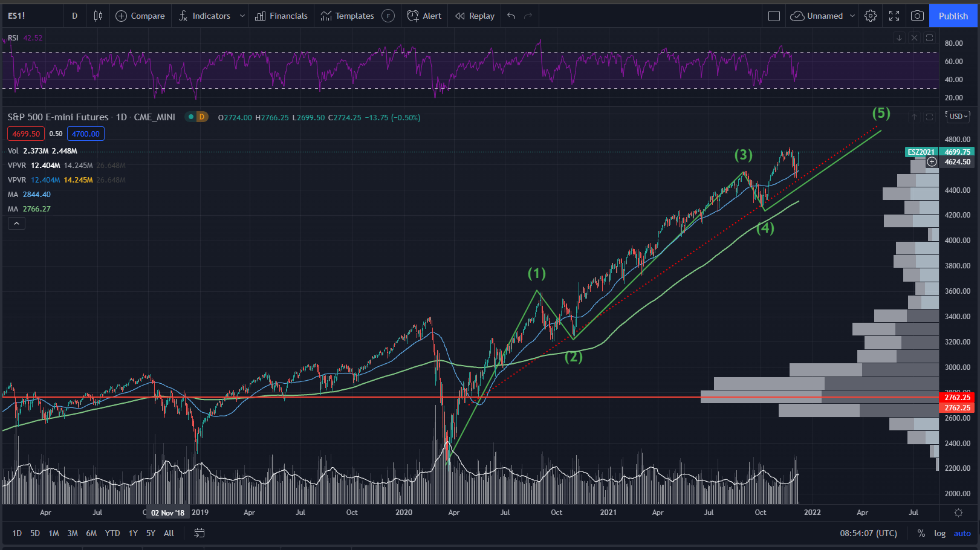The height and width of the screenshot is (550, 980).
Task: Toggle log scale mode
Action: click(x=939, y=533)
